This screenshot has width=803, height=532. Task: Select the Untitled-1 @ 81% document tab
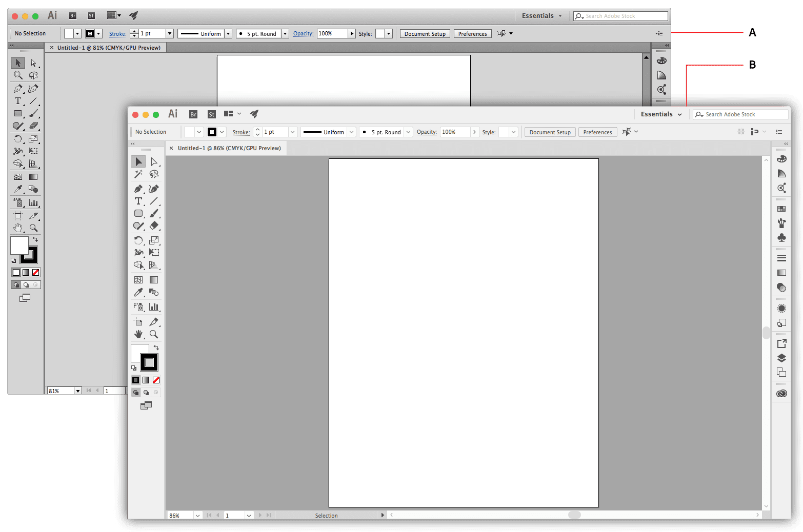[x=109, y=48]
